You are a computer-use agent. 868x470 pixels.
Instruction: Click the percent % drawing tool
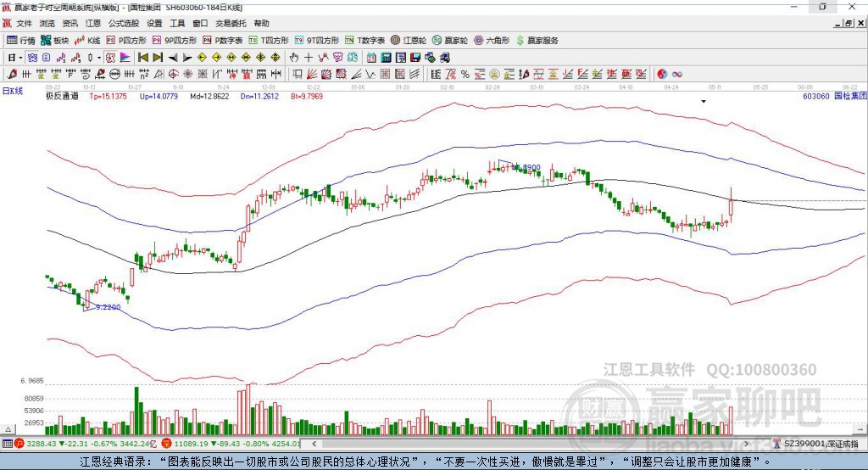point(465,75)
